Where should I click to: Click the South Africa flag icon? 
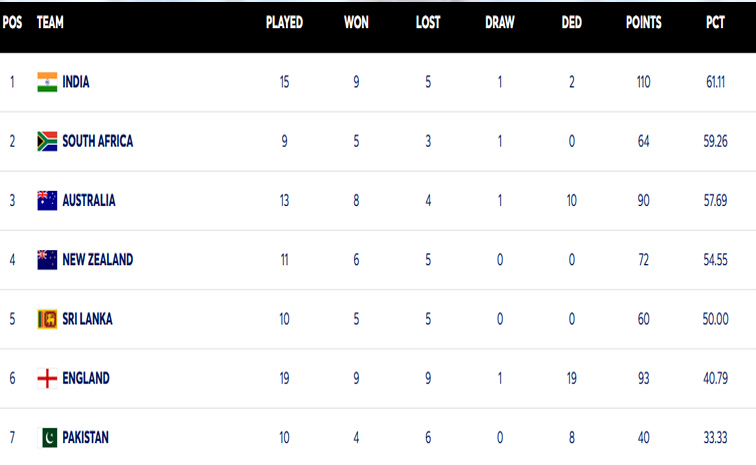(x=47, y=141)
